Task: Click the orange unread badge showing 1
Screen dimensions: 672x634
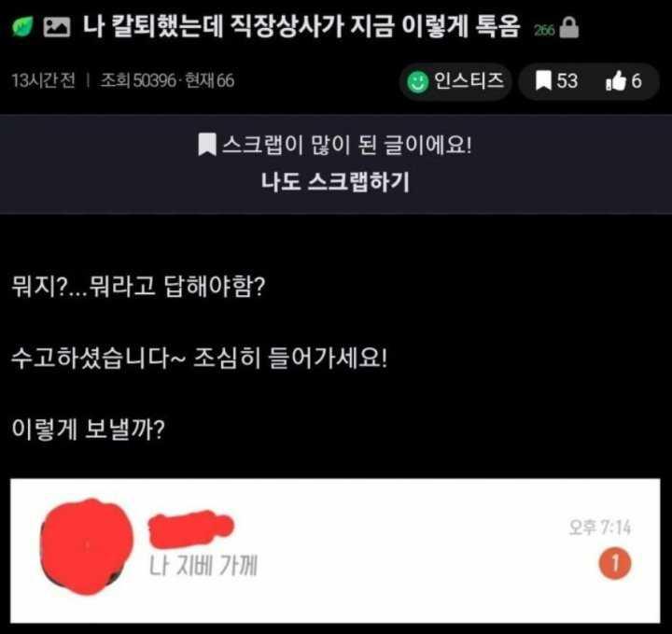Action: pos(614,563)
